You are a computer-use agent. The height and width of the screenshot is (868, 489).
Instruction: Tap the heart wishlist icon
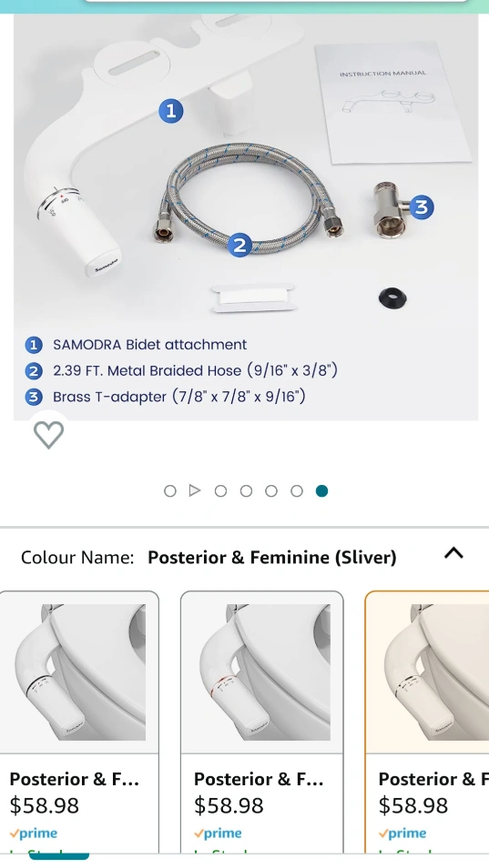(49, 435)
